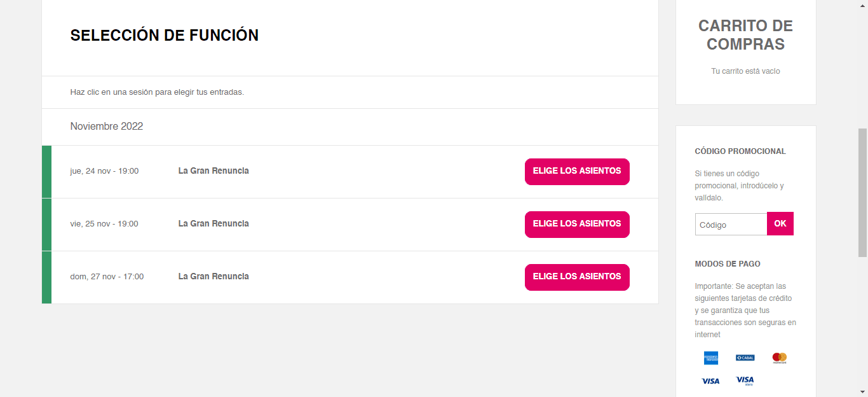This screenshot has width=868, height=397.
Task: Click the dom, 27 nov - 17:00 session time
Action: (107, 277)
